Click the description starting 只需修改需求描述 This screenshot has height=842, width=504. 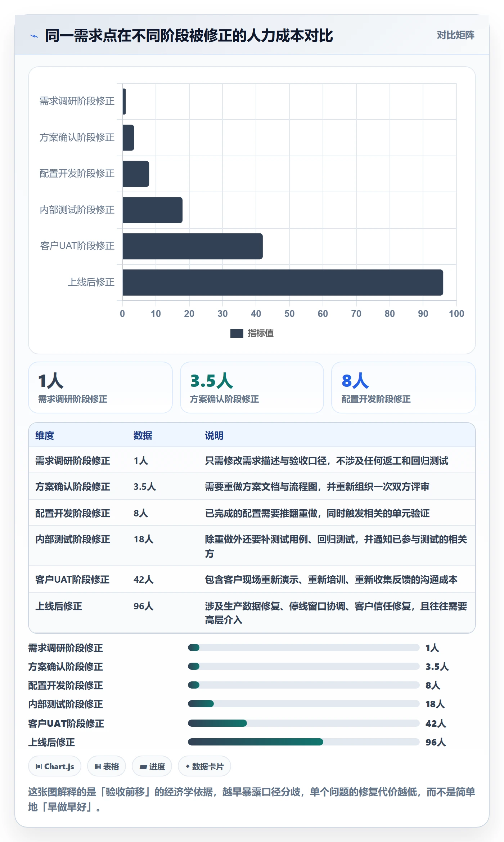[327, 461]
